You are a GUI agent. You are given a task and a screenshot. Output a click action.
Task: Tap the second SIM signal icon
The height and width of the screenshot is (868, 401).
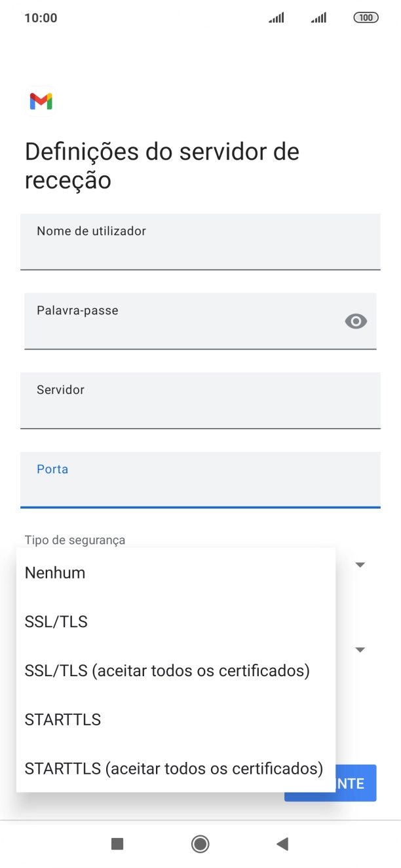pyautogui.click(x=318, y=18)
